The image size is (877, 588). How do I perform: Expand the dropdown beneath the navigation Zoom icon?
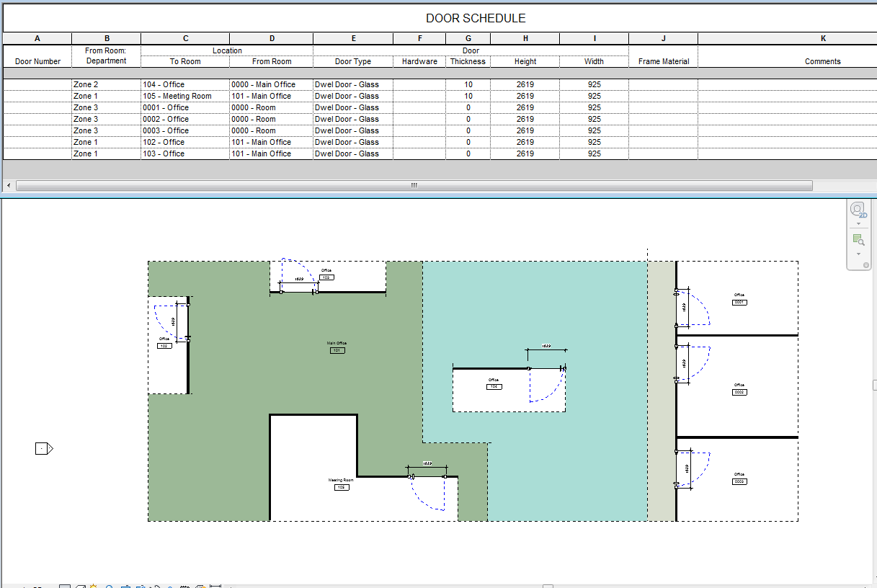click(858, 254)
